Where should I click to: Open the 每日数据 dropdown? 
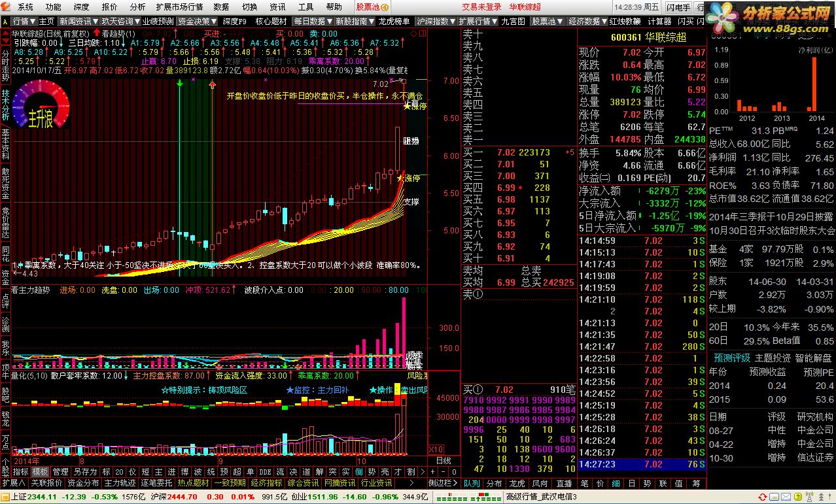[x=313, y=21]
